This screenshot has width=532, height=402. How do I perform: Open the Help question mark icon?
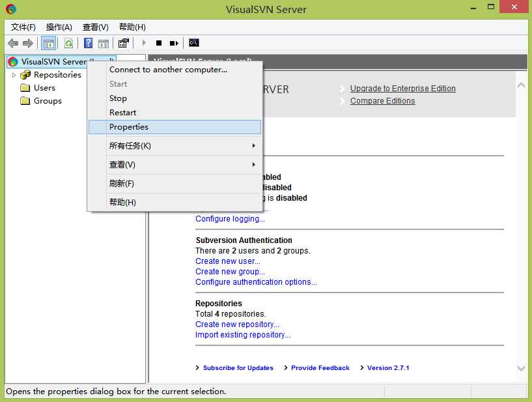(x=88, y=43)
